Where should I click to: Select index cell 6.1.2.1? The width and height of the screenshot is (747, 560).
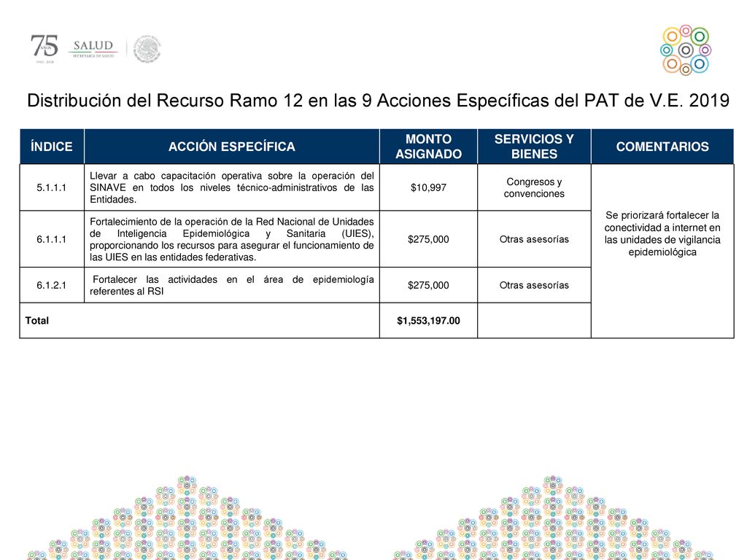(x=52, y=285)
